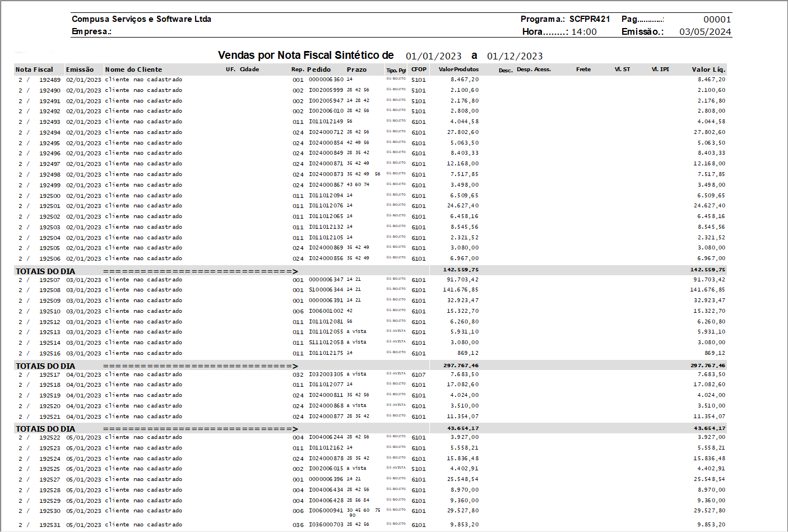Select order number "I006000941"
788x532 pixels.
tap(326, 511)
